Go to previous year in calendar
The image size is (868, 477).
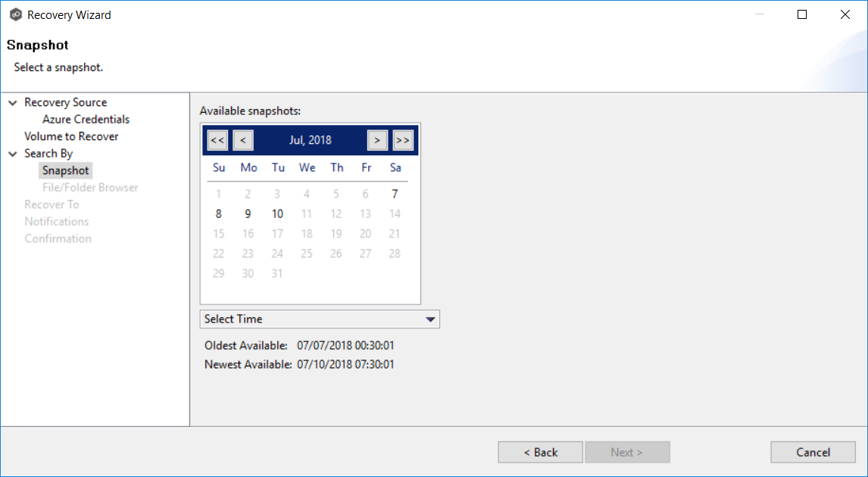(x=217, y=140)
